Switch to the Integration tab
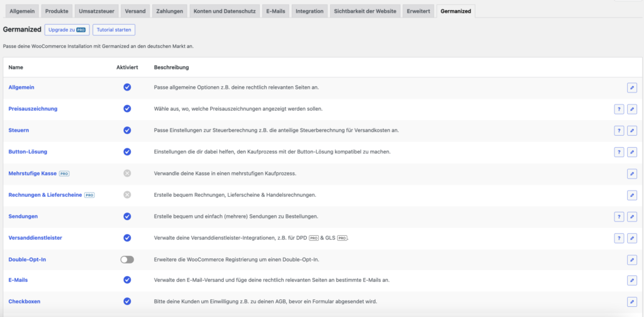 (309, 11)
